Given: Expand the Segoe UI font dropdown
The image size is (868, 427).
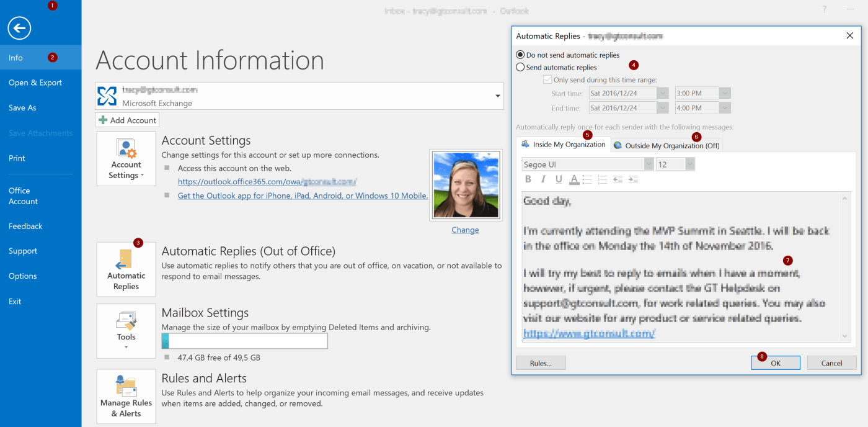Looking at the screenshot, I should (649, 164).
